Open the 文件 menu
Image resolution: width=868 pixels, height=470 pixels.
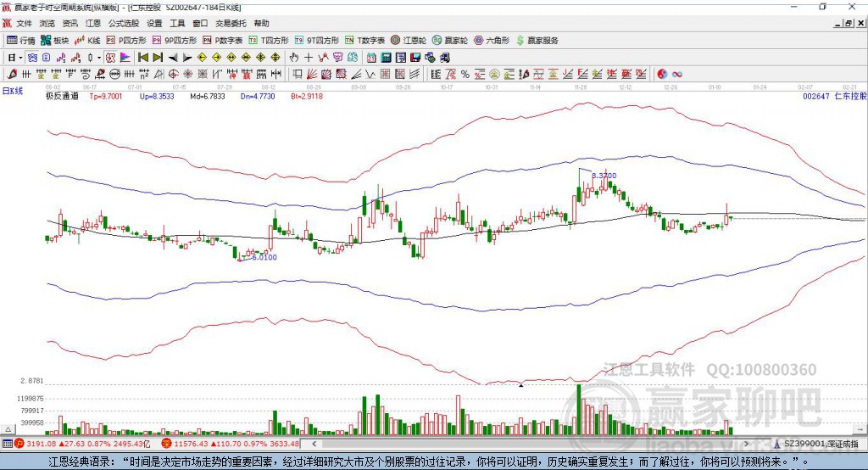(x=24, y=23)
